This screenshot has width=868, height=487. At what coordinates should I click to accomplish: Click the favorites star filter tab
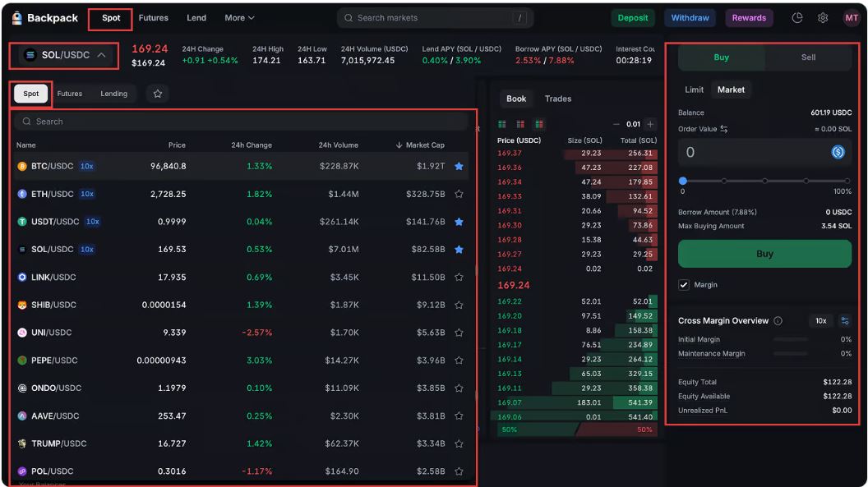point(158,94)
